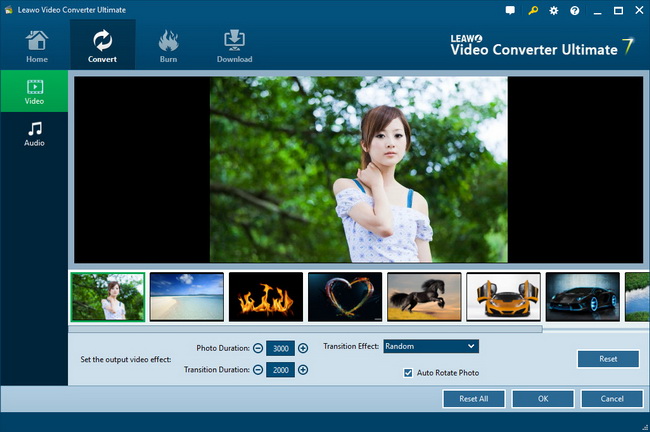Increase Photo Duration with plus button
The image size is (650, 432).
303,348
